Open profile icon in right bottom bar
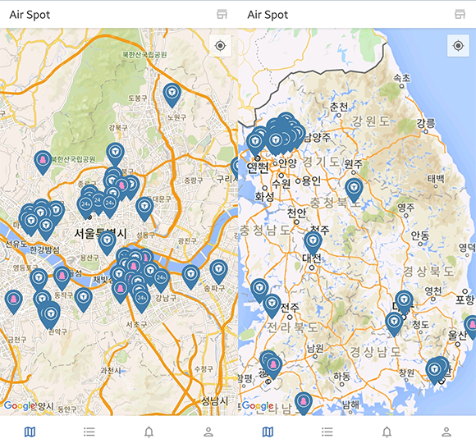Image resolution: width=476 pixels, height=448 pixels. point(446,432)
